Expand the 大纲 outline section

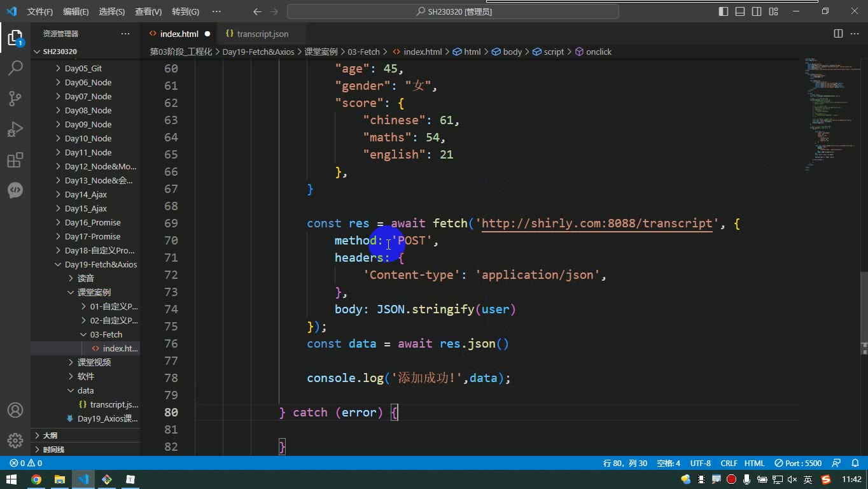tap(50, 436)
